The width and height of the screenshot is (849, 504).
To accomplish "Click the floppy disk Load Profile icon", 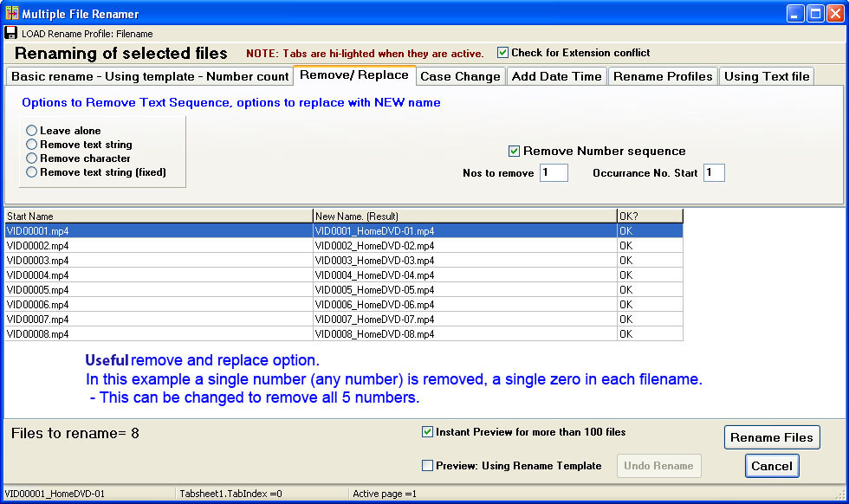I will [x=10, y=33].
